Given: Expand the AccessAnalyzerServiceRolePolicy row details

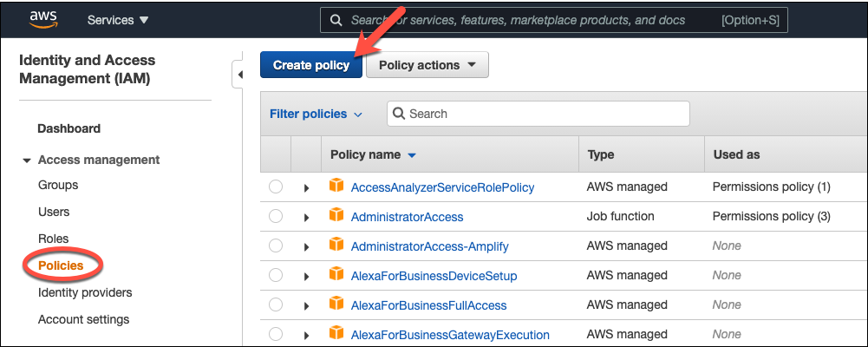Looking at the screenshot, I should click(x=306, y=188).
